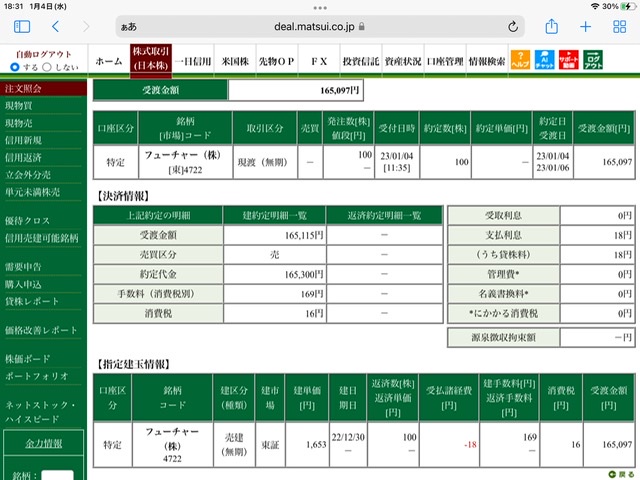Click フューチャー（株） in the order table

click(182, 155)
